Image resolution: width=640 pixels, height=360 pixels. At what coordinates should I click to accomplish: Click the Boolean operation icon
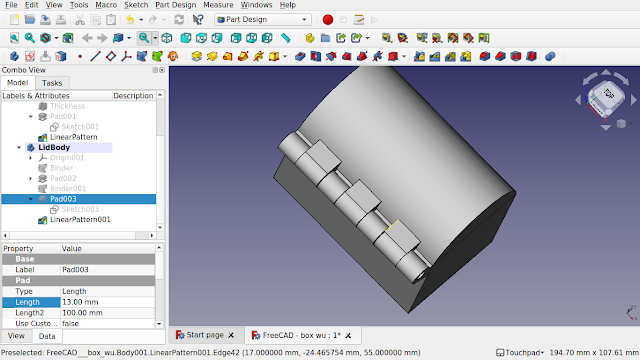(550, 56)
